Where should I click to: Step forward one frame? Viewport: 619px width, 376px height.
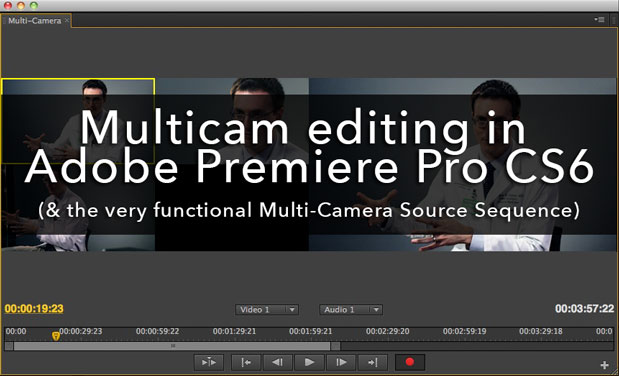341,362
